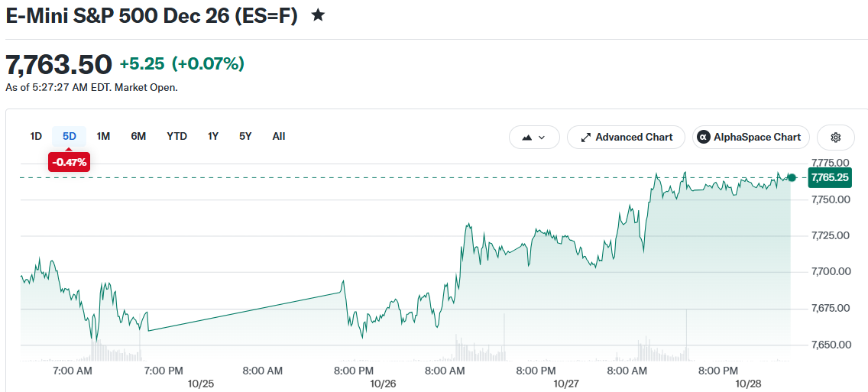Click the AlphaSpace logo icon
This screenshot has height=392, width=868.
pos(704,138)
